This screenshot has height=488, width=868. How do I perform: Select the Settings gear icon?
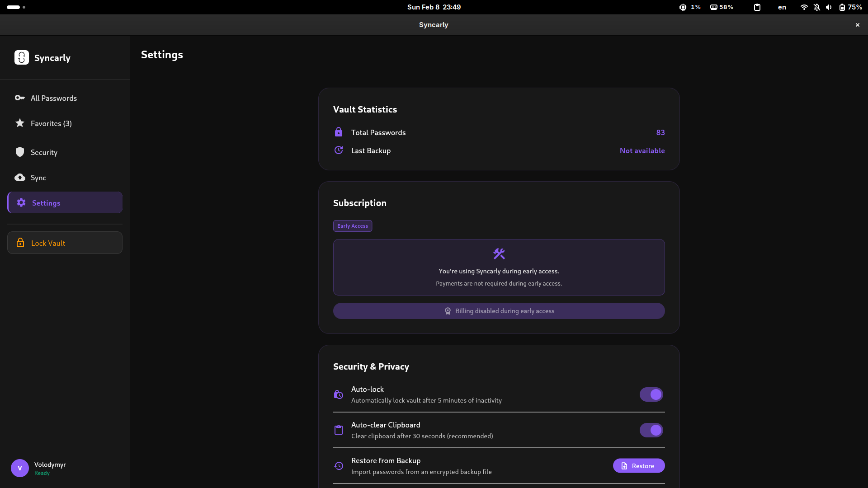tap(21, 203)
